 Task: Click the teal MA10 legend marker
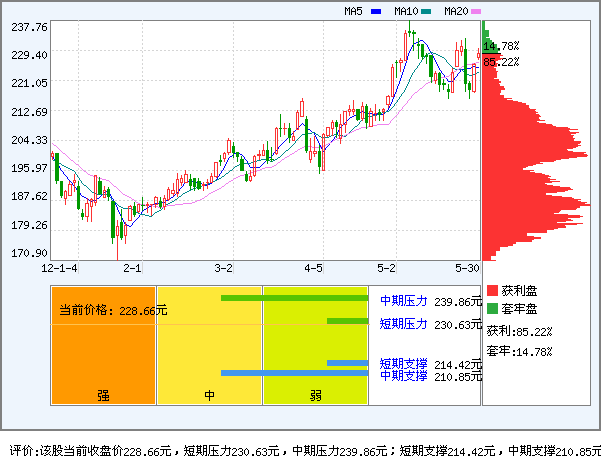[426, 12]
